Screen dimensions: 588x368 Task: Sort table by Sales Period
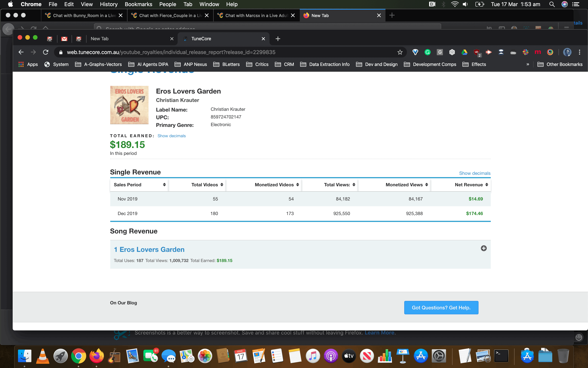(140, 185)
